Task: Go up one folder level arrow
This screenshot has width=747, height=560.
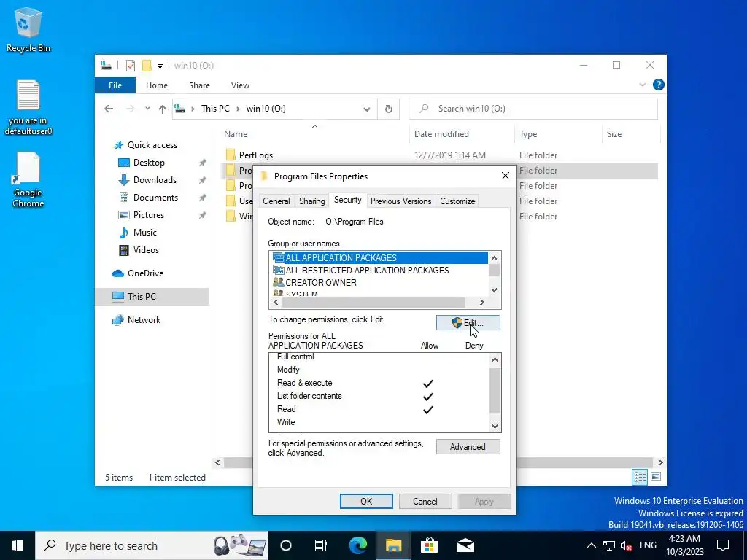Action: 163,109
